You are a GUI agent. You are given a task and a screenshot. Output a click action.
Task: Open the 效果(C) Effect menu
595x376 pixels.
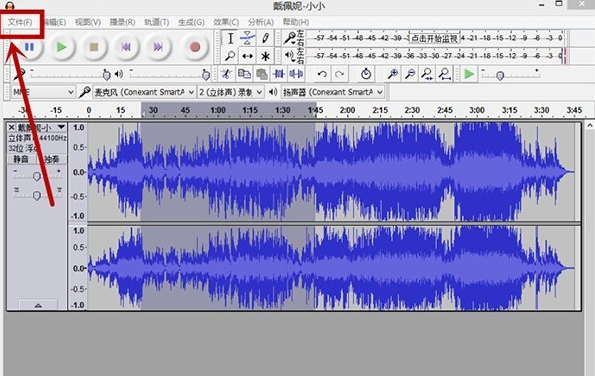226,22
